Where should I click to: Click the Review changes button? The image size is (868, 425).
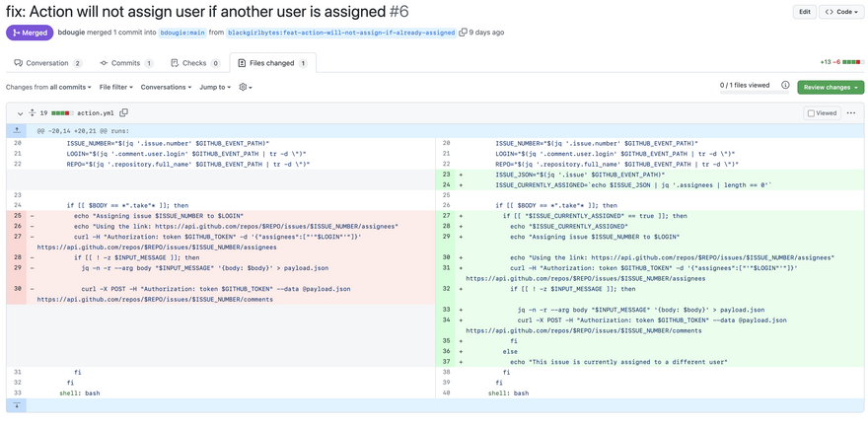(x=830, y=87)
